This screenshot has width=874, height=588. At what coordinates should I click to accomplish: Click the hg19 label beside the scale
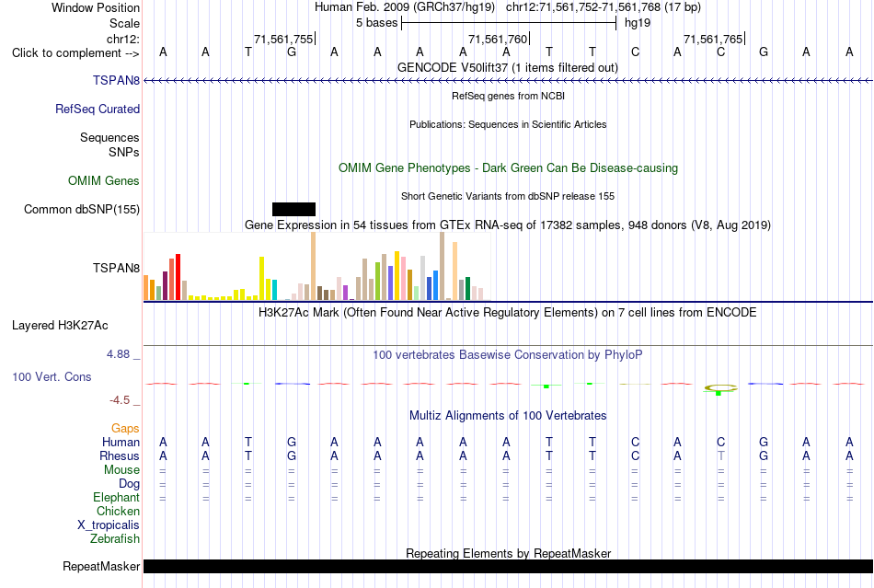point(638,23)
